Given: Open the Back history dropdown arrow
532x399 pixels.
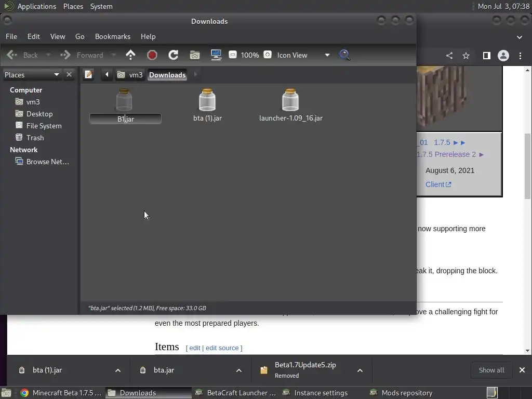Looking at the screenshot, I should tap(48, 55).
